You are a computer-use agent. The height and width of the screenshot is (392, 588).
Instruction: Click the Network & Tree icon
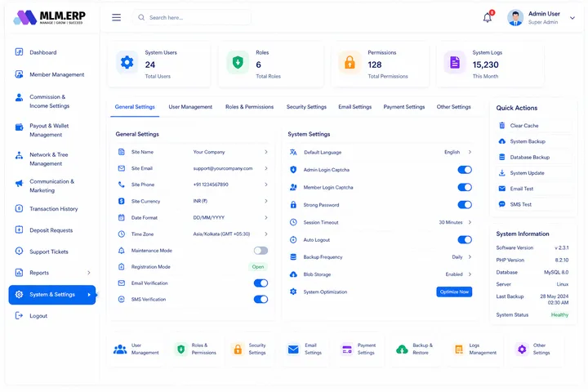(19, 155)
